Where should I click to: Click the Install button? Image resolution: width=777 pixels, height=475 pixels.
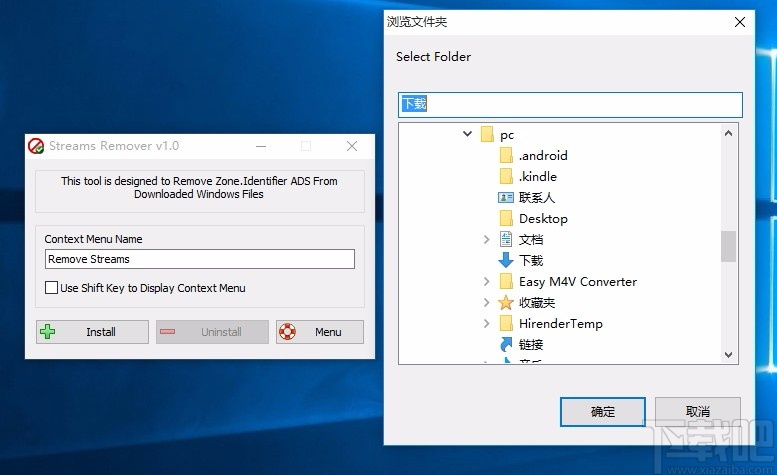(92, 332)
